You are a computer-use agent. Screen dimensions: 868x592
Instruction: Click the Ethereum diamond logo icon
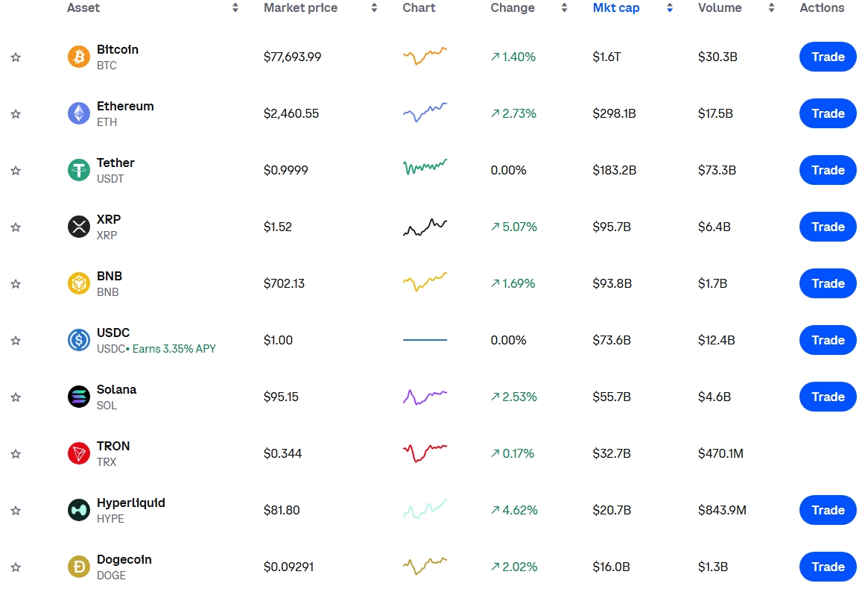click(x=79, y=113)
